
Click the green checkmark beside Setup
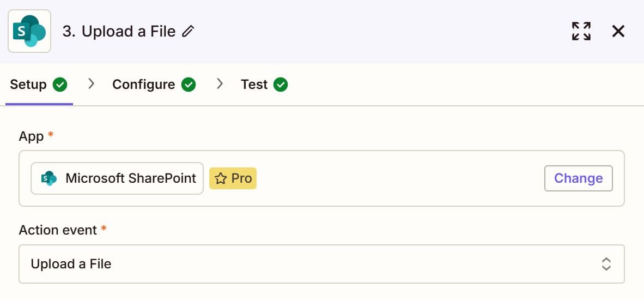(60, 85)
